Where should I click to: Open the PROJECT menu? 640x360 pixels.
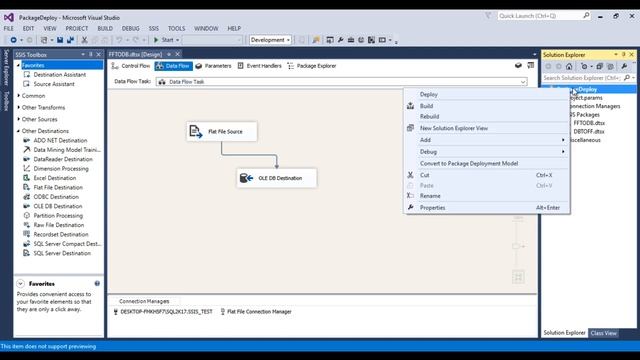[77, 29]
